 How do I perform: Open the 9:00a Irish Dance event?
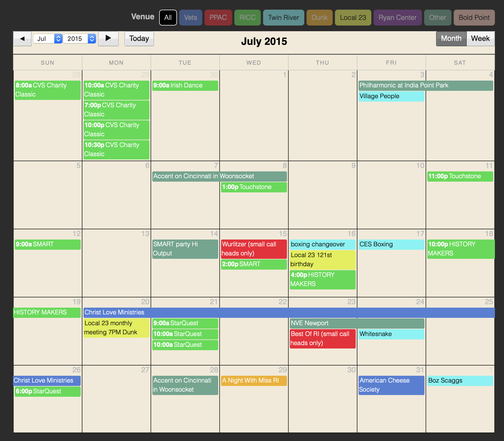185,85
